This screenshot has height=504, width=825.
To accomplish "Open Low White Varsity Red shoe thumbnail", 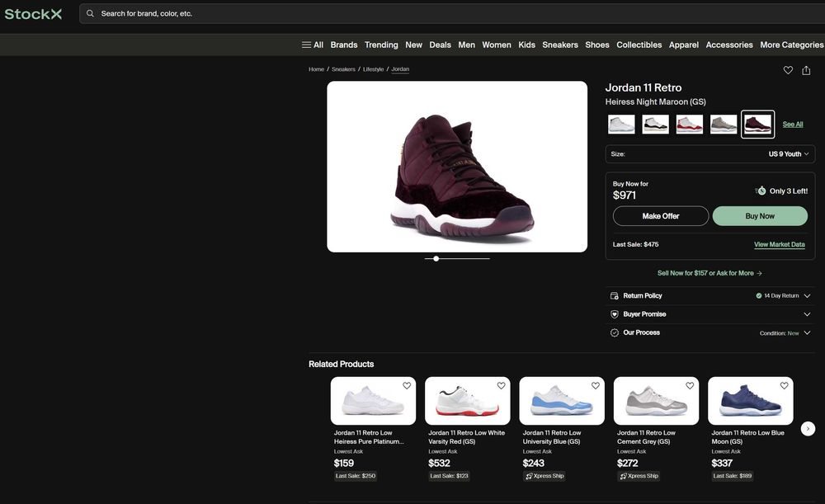I will [x=467, y=401].
